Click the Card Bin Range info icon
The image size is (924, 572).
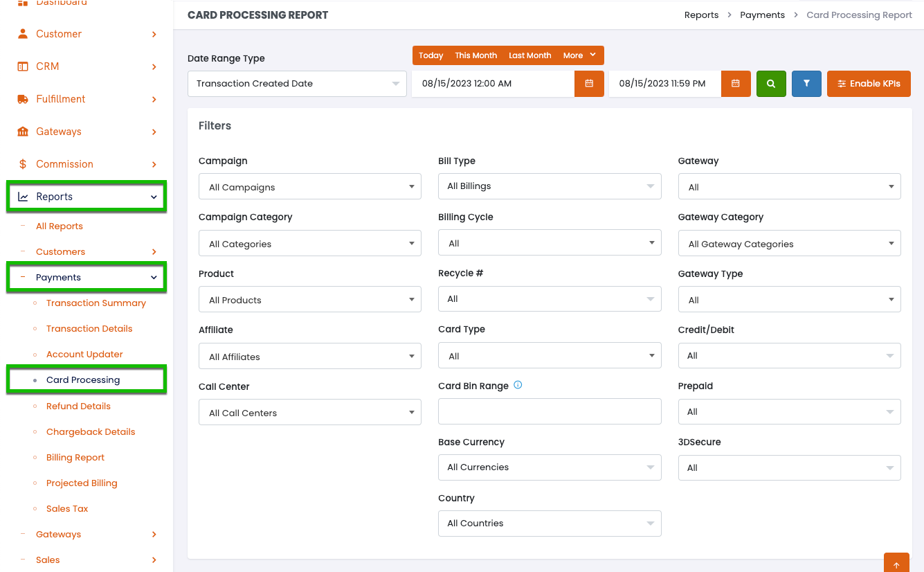(x=518, y=385)
